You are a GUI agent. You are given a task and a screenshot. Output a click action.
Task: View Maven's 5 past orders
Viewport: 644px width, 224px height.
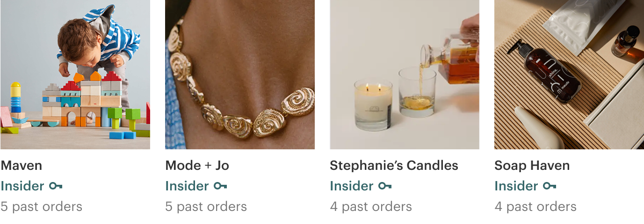coord(41,207)
